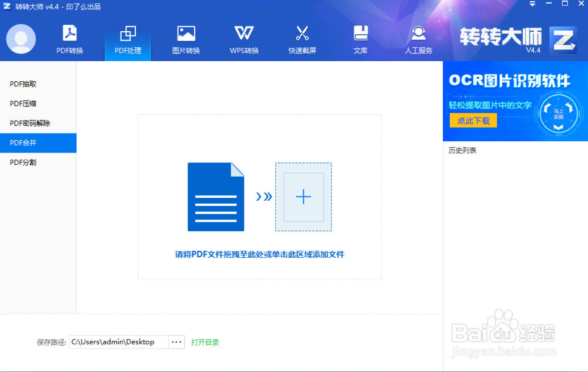Open the 文库 library
Viewport: 588px width, 372px height.
tap(360, 39)
